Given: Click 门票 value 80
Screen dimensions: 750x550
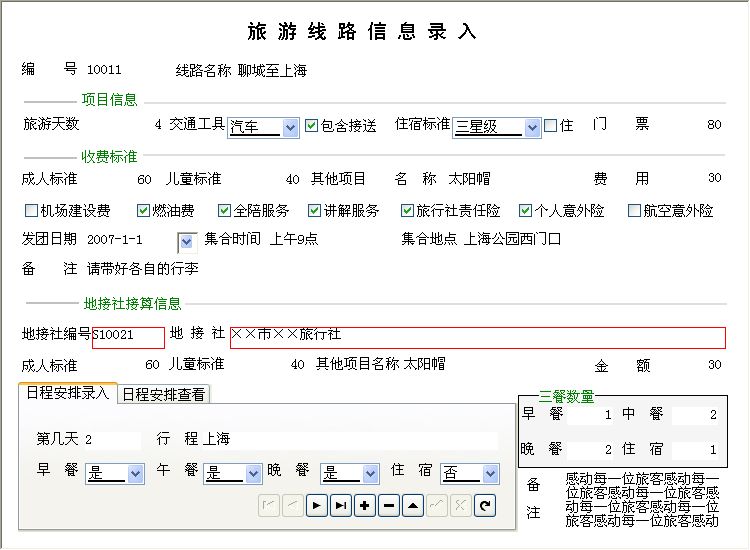Looking at the screenshot, I should tap(714, 125).
